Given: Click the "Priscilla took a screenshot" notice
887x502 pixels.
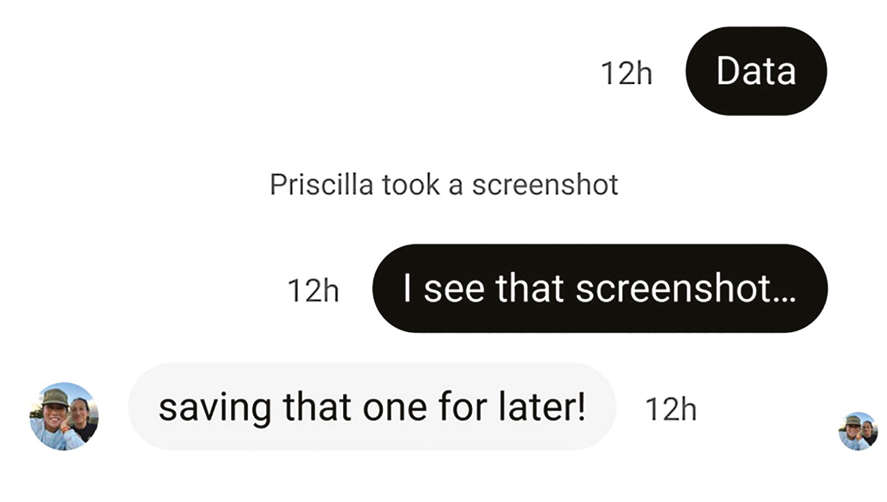Looking at the screenshot, I should [444, 185].
